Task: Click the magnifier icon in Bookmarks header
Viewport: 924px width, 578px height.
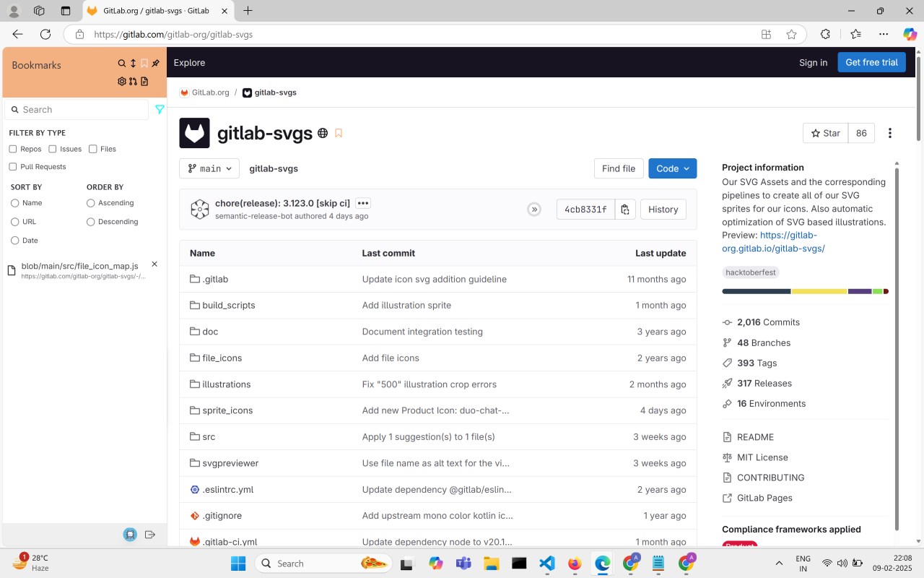Action: pos(122,64)
